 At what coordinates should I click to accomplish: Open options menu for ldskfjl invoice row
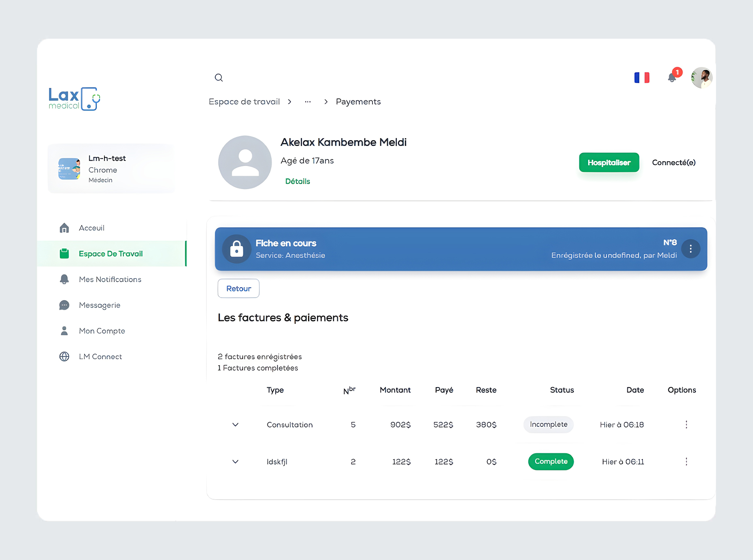686,462
